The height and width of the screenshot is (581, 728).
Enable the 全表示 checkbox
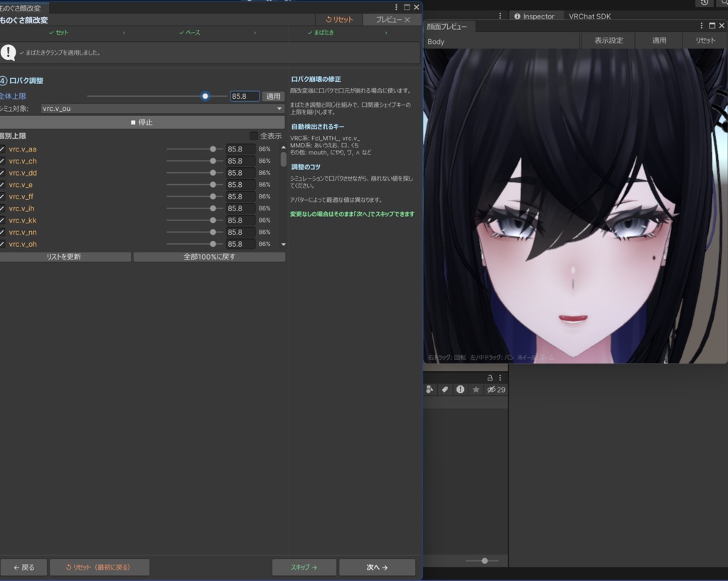pyautogui.click(x=254, y=136)
